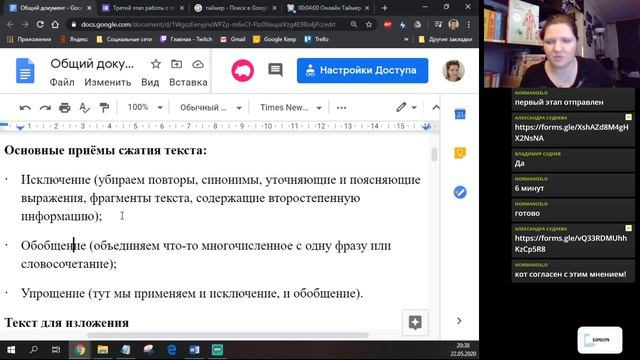Screen dimensions: 640x360
Task: Open Task View on taskbar
Action: 56,350
